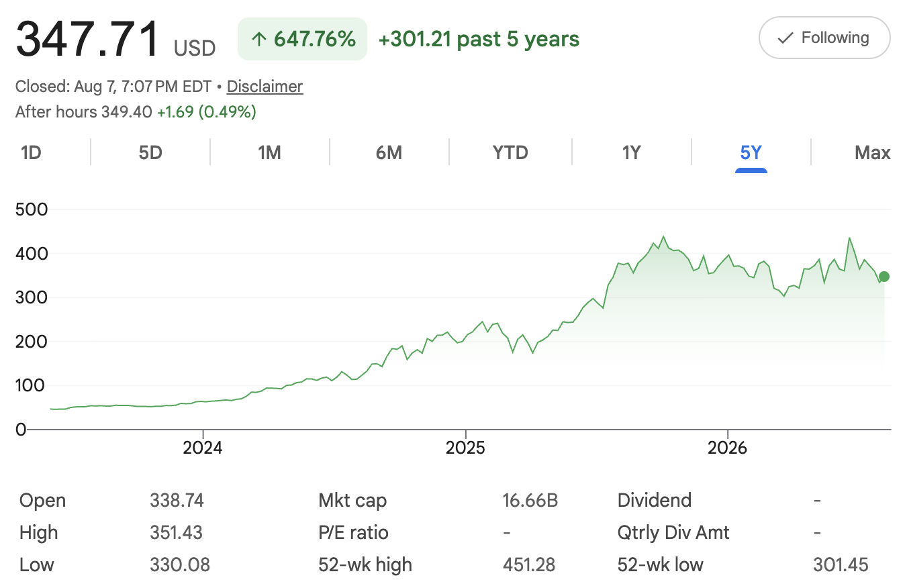Viewport: 905px width, 588px height.
Task: Click the Mkt cap 16.66B value
Action: pos(530,501)
